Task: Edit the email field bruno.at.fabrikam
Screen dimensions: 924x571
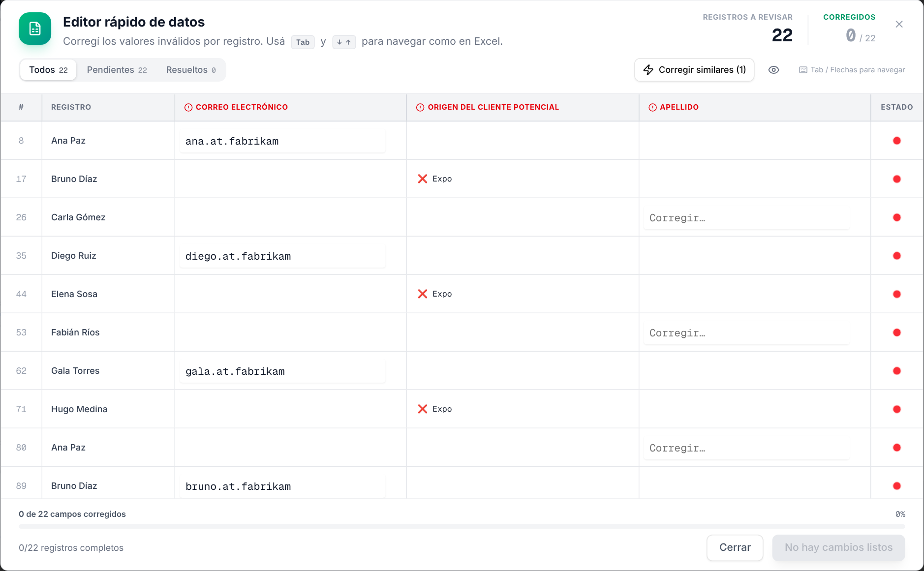Action: pyautogui.click(x=282, y=486)
